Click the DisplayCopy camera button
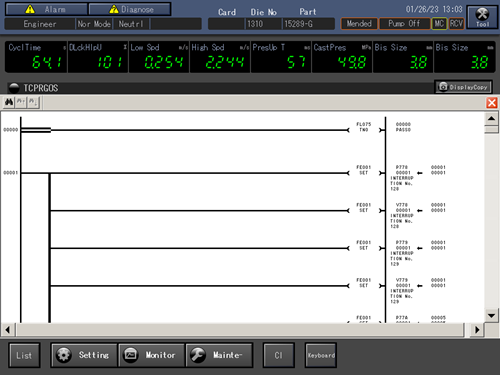 [463, 87]
